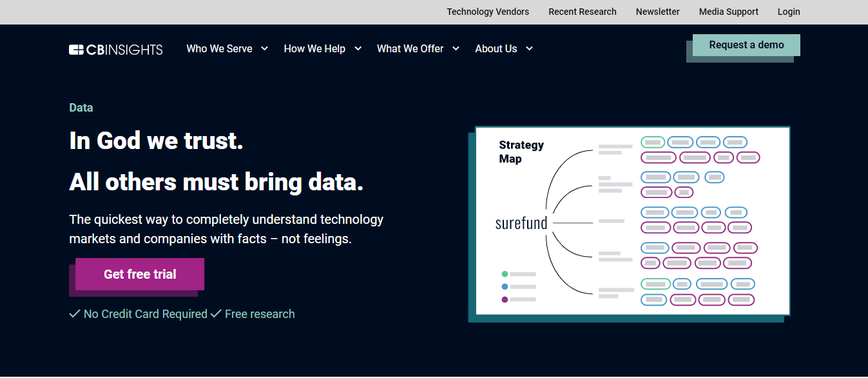Click the Get free trial button

139,274
